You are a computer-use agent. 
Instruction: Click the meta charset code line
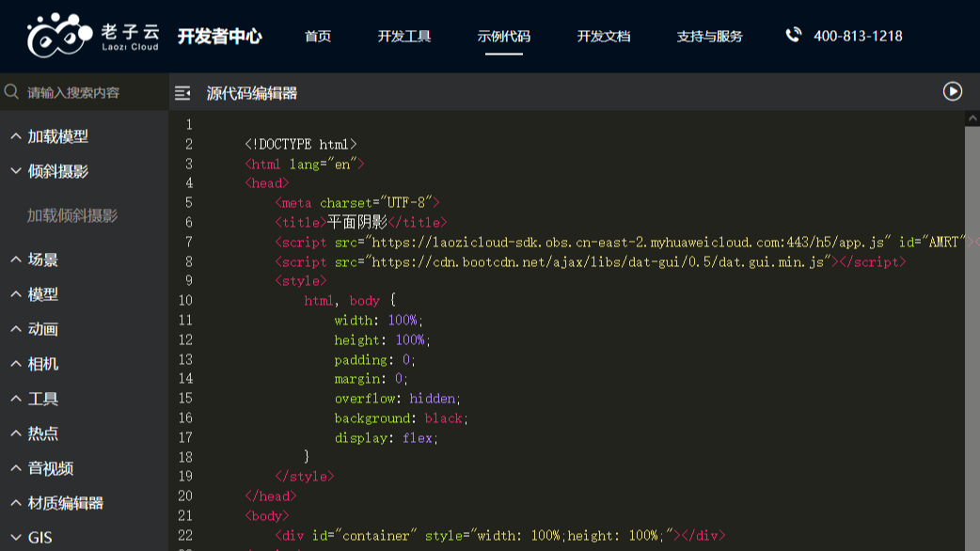point(356,203)
